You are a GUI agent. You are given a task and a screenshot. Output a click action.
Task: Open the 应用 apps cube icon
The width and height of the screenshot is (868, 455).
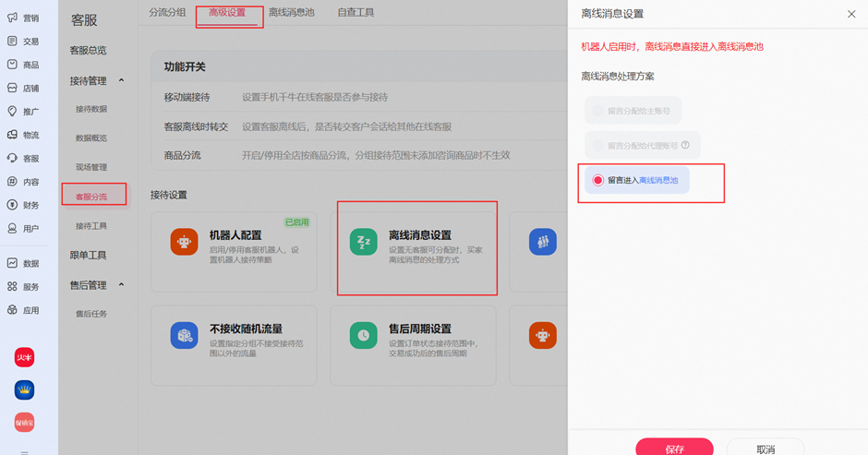click(x=12, y=310)
